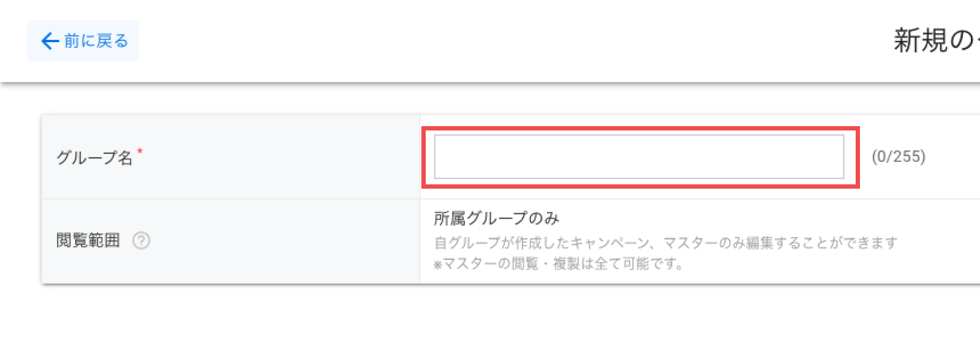Focus the グループ名 text input field
The width and height of the screenshot is (980, 343).
click(x=639, y=157)
